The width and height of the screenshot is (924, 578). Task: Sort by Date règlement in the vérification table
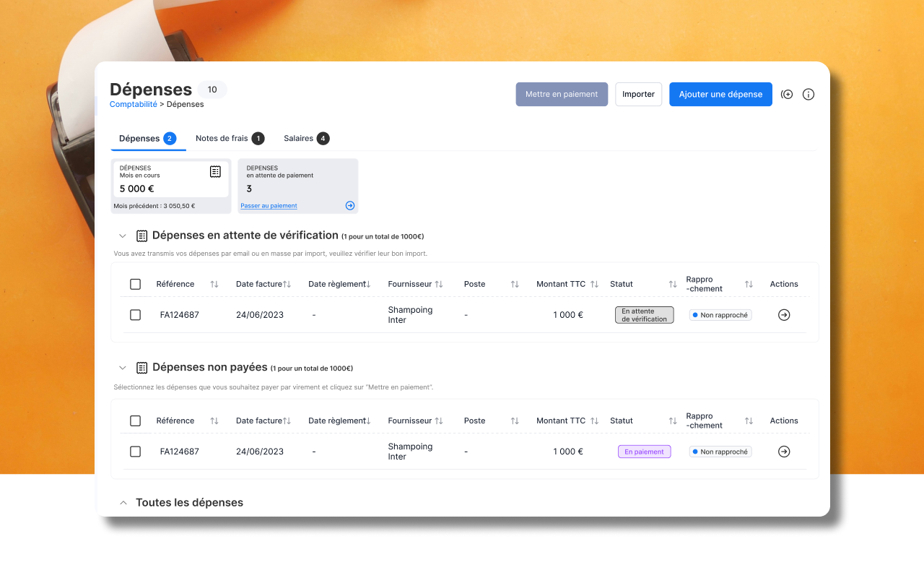click(368, 284)
